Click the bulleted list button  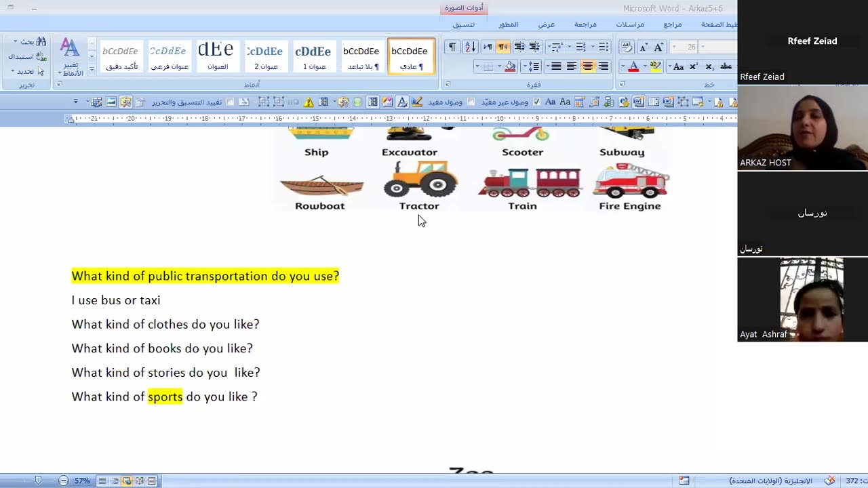(x=603, y=47)
